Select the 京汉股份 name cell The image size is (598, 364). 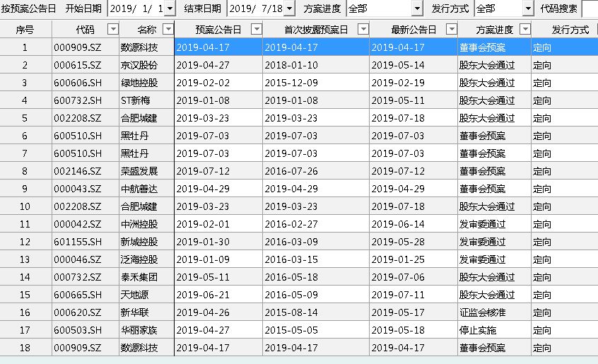coord(147,65)
